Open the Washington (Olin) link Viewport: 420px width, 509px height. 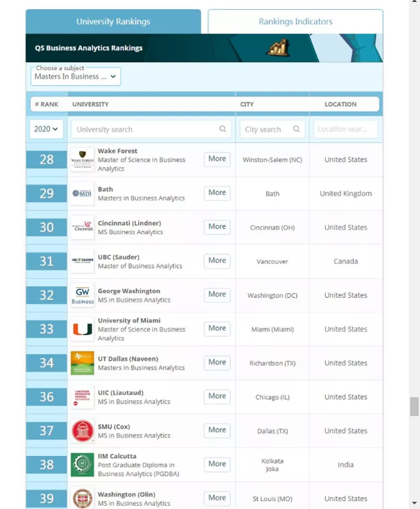click(126, 495)
